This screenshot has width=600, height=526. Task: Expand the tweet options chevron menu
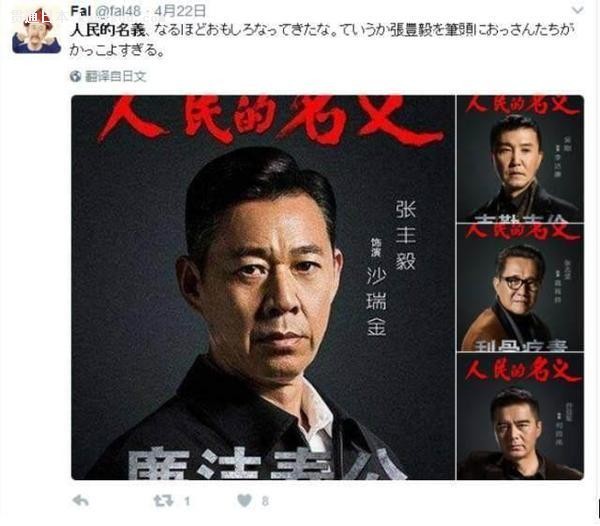[577, 10]
